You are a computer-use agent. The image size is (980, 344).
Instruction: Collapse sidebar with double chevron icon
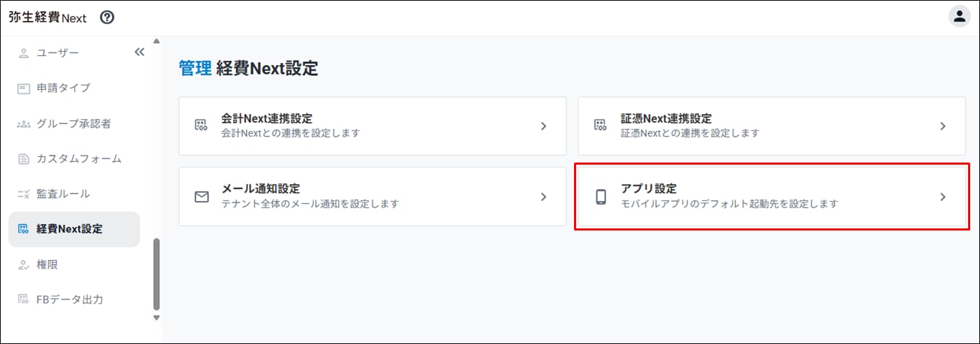(139, 53)
